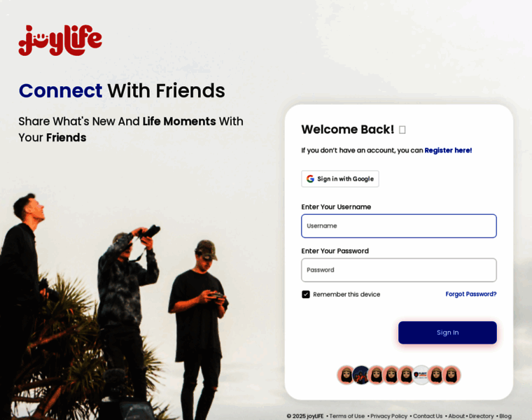Toggle the Remember this device checkbox
The width and height of the screenshot is (532, 420).
(306, 294)
